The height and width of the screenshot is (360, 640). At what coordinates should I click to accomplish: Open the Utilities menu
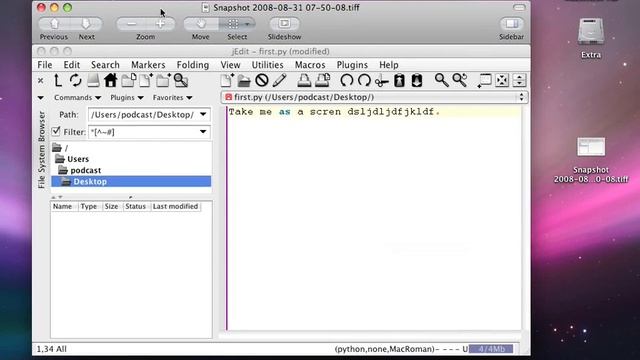click(267, 65)
